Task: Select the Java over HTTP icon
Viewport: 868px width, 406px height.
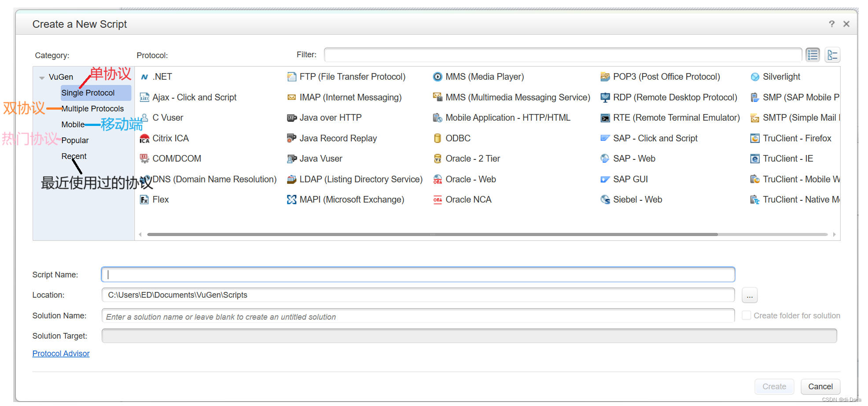Action: (291, 118)
